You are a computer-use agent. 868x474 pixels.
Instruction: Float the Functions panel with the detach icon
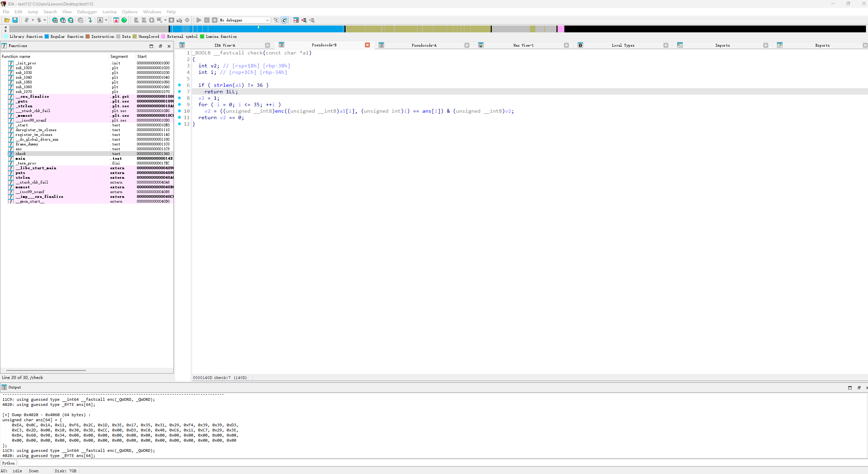pos(160,46)
